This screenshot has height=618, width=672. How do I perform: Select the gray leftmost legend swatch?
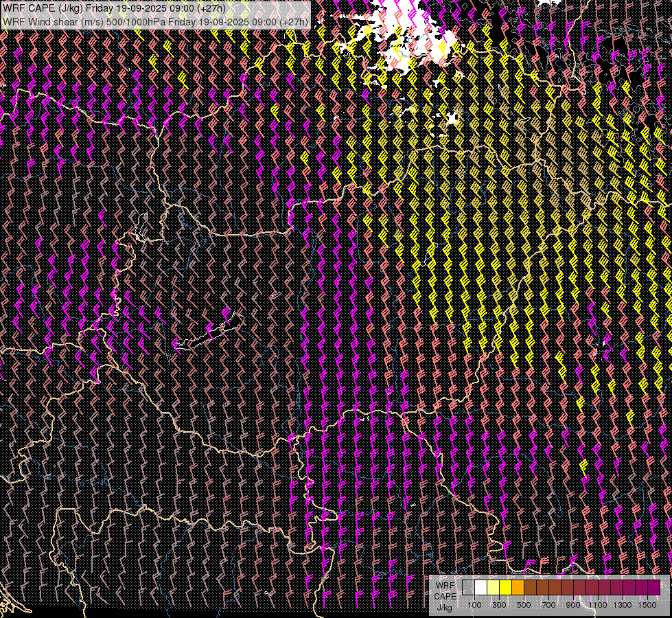click(468, 587)
